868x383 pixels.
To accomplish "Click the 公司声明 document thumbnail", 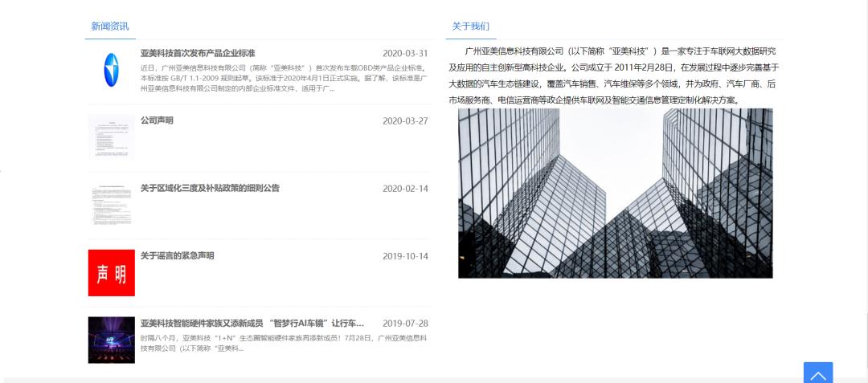I will pyautogui.click(x=111, y=137).
